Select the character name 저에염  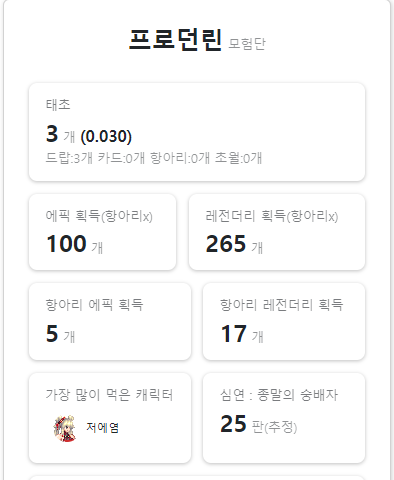pyautogui.click(x=103, y=428)
